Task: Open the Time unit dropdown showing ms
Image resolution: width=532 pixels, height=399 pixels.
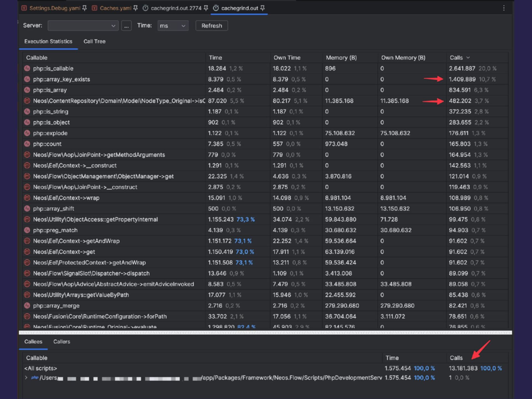Action: click(173, 26)
